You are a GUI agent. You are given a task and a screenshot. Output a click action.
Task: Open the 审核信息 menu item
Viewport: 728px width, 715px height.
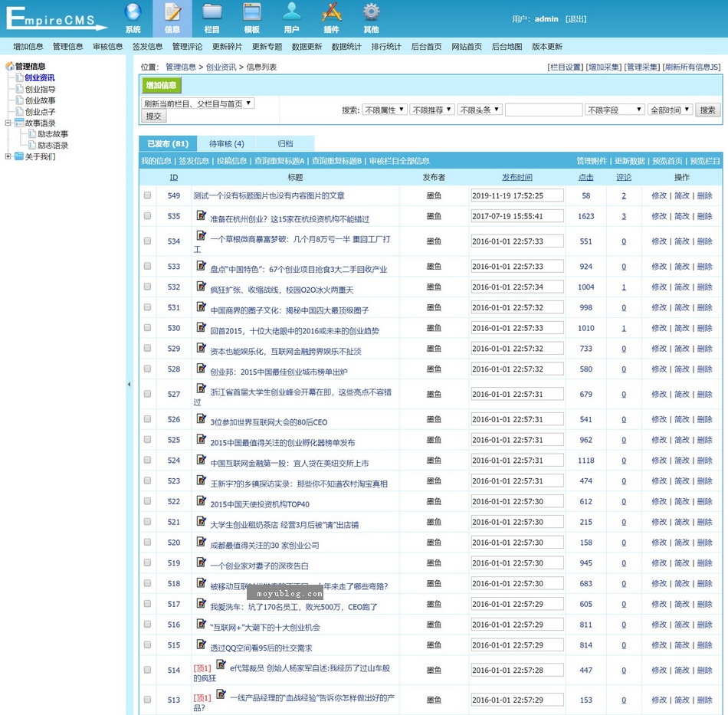pos(108,47)
